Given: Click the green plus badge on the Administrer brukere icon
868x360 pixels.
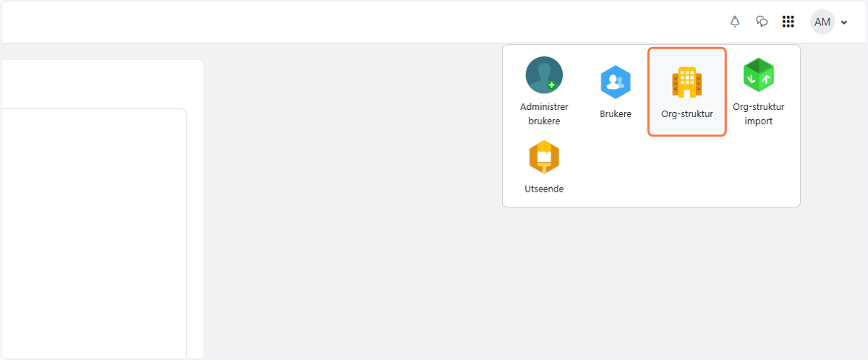Looking at the screenshot, I should 552,85.
